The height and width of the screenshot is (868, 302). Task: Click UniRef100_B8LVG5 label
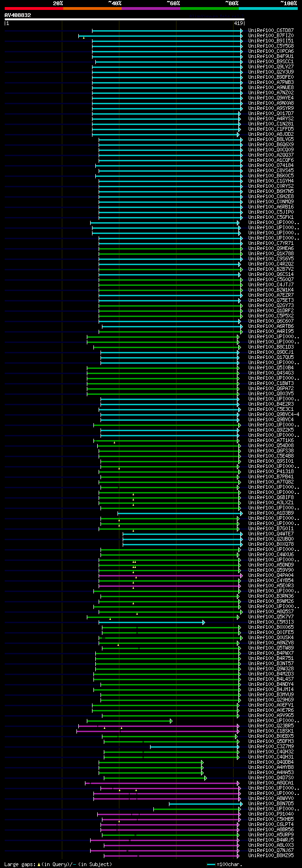[x=271, y=140]
